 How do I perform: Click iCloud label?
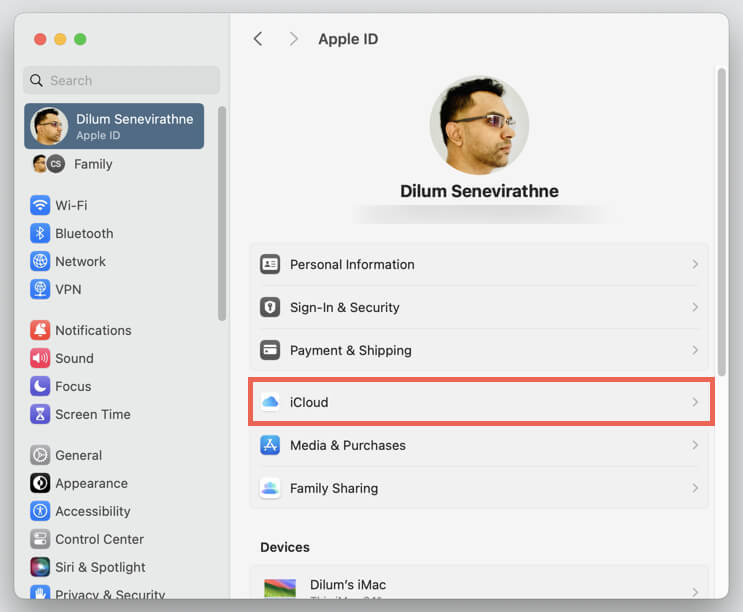pos(309,402)
